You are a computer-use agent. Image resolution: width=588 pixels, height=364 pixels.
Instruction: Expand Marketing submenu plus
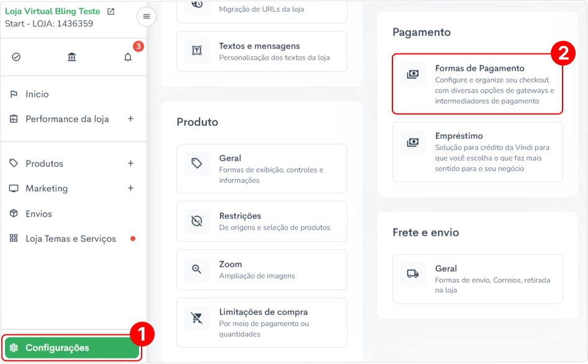[130, 189]
